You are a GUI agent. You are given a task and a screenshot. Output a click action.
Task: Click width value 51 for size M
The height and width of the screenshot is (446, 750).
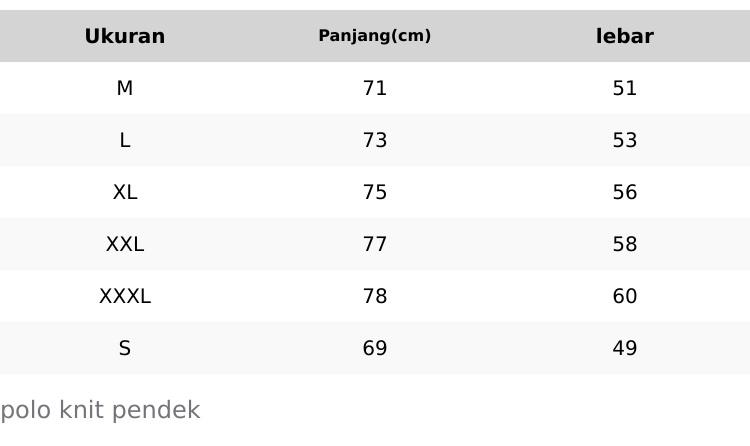point(625,88)
